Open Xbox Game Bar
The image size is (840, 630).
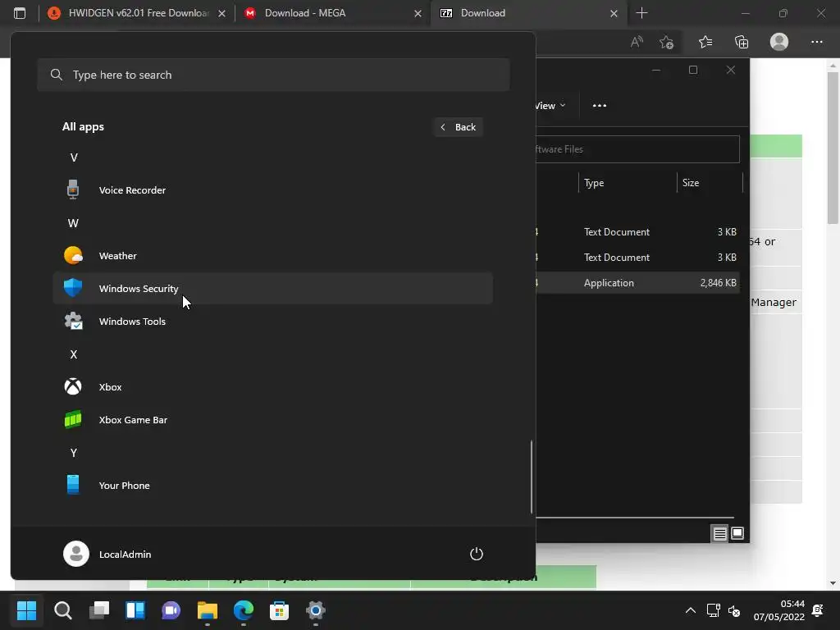[272, 420]
